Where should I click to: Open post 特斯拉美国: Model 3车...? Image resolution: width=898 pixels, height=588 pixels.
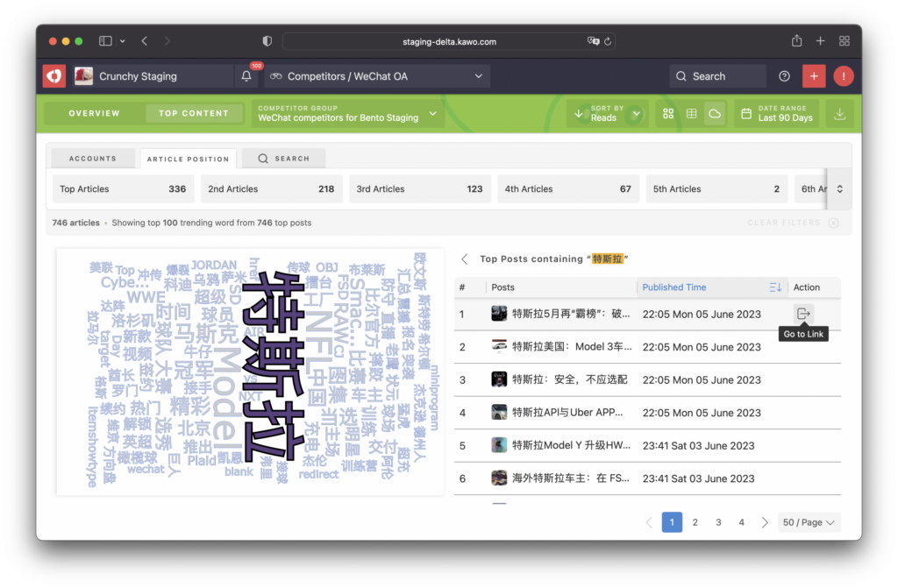[572, 347]
